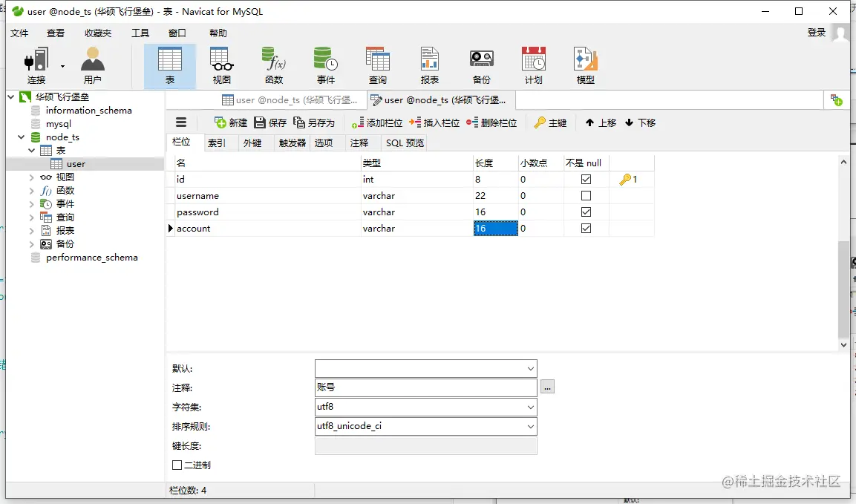
Task: Open the 默认 (default) dropdown
Action: pyautogui.click(x=530, y=369)
